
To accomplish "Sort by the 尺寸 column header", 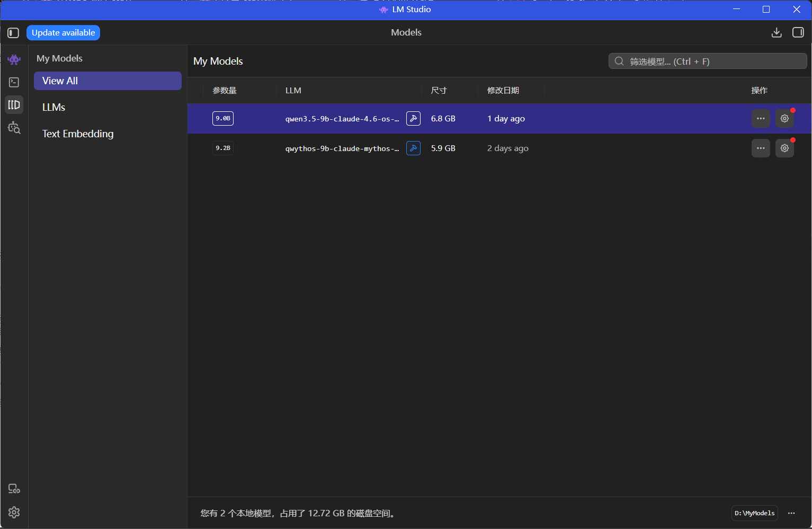I will pyautogui.click(x=439, y=91).
